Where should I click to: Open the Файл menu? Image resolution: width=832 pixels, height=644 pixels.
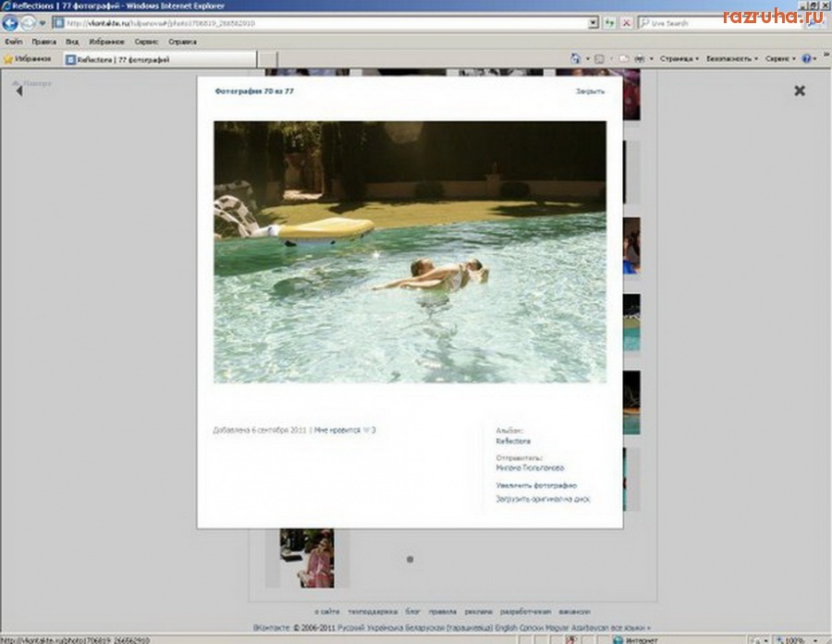(13, 42)
